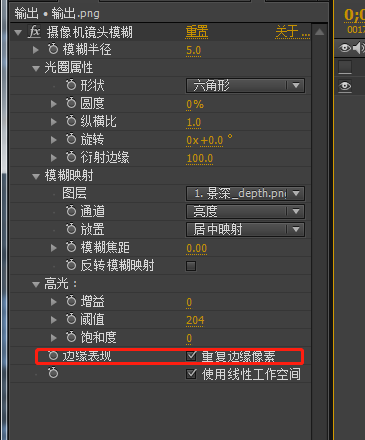Click the 纵横比 value 1.0
This screenshot has height=440, width=365.
pos(193,123)
